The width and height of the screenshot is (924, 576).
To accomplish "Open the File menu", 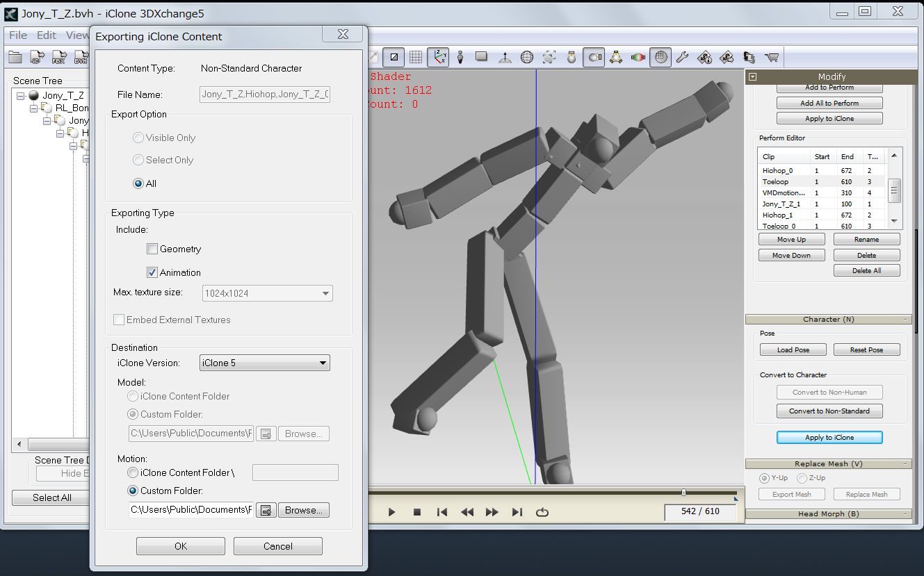I will click(18, 35).
